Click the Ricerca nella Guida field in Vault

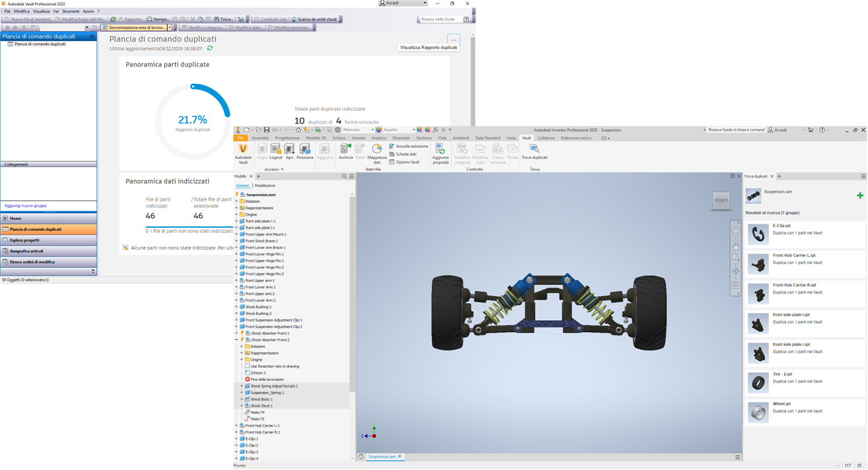click(440, 19)
